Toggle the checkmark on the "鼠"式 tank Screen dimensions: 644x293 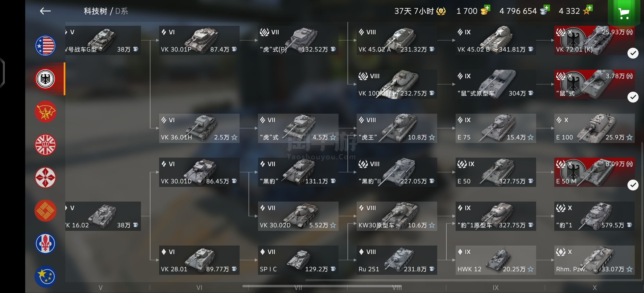[633, 97]
